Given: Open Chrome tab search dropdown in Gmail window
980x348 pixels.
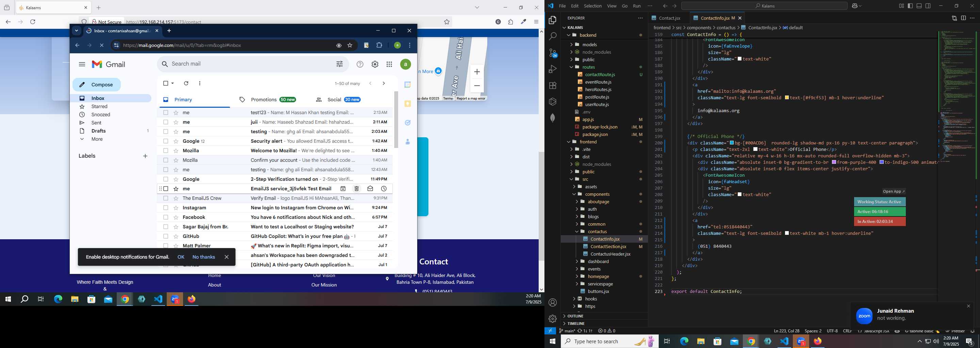Looking at the screenshot, I should 77,31.
